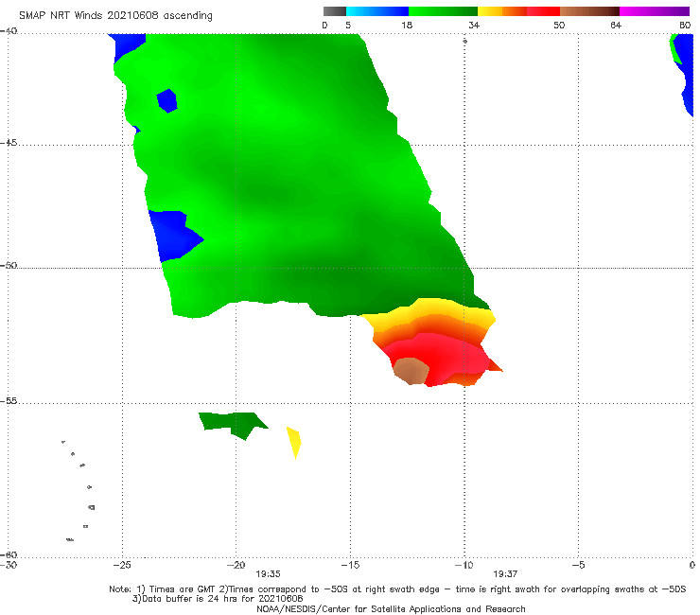Click the longitude label '-5'
This screenshot has height=615, width=700.
point(578,565)
